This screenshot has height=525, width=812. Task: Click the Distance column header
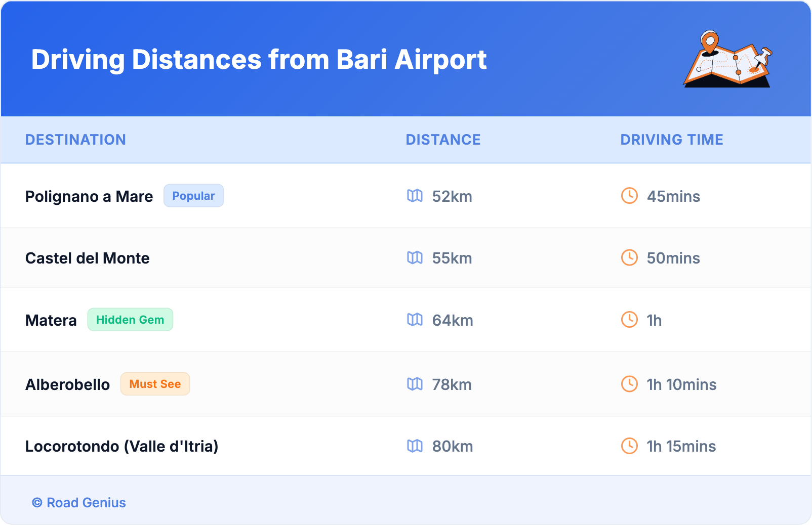(443, 140)
